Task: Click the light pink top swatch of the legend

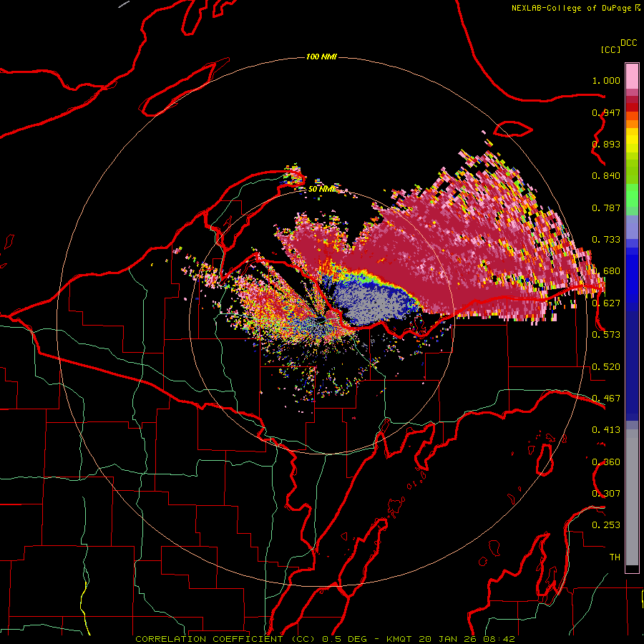Action: coord(632,77)
